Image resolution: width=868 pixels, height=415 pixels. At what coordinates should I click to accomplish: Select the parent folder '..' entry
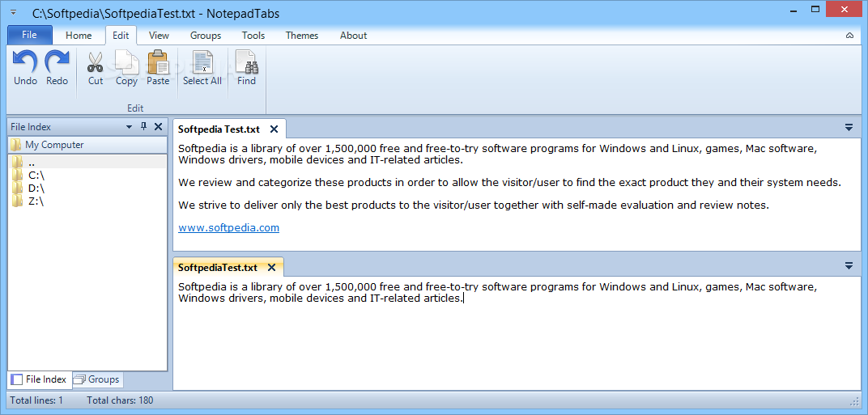(x=87, y=162)
